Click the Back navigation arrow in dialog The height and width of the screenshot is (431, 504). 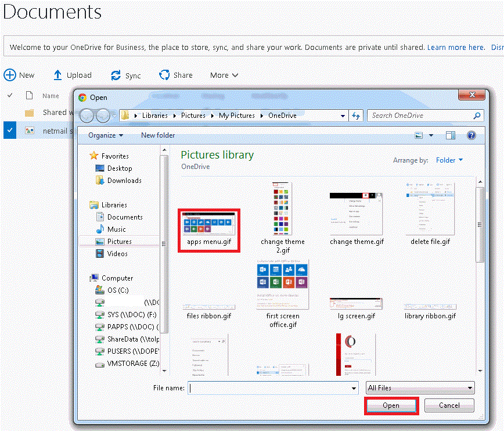87,116
